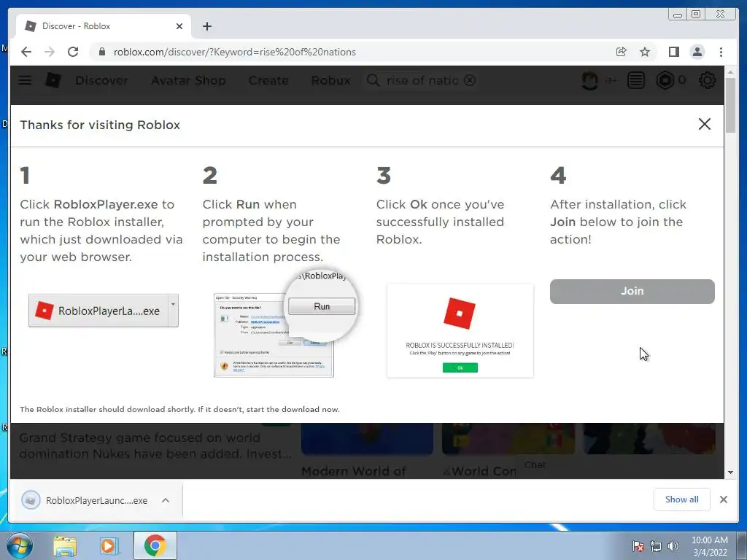The height and width of the screenshot is (560, 747).
Task: Click the volume speaker tray icon
Action: click(x=673, y=546)
